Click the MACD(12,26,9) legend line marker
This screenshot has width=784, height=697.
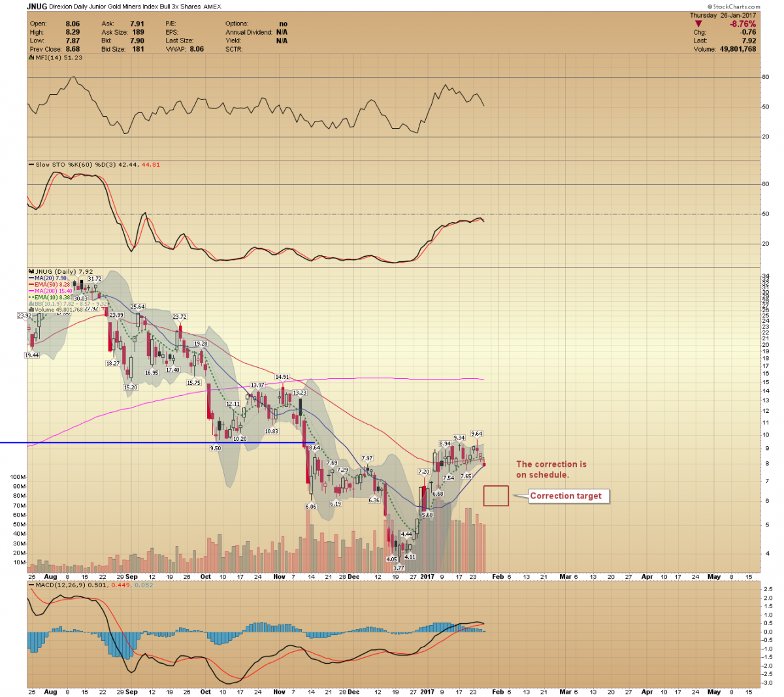[31, 585]
